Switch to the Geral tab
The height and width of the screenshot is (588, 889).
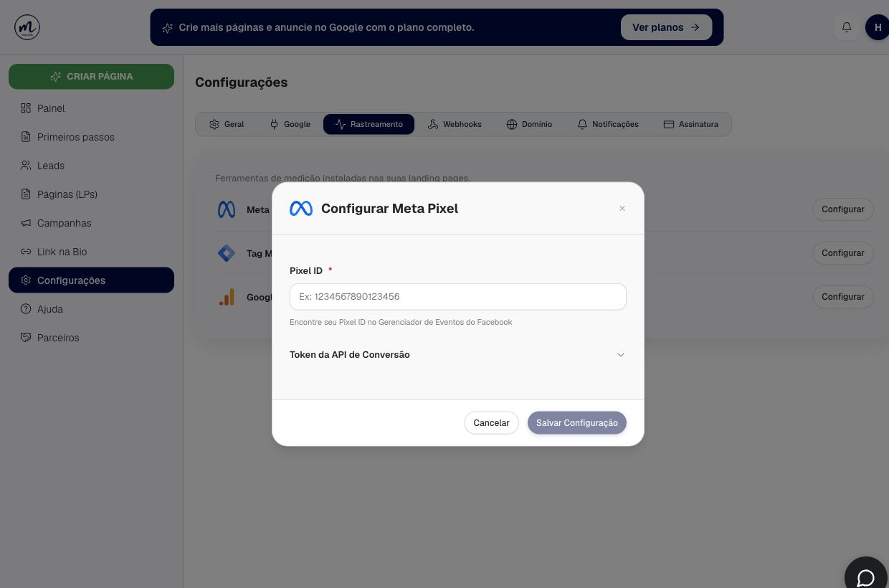[x=226, y=124]
